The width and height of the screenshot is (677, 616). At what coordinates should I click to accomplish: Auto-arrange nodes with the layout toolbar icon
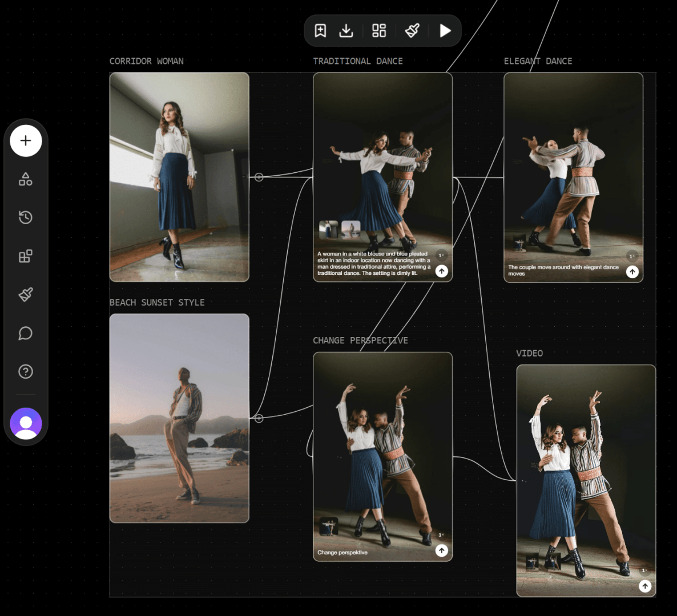coord(378,31)
